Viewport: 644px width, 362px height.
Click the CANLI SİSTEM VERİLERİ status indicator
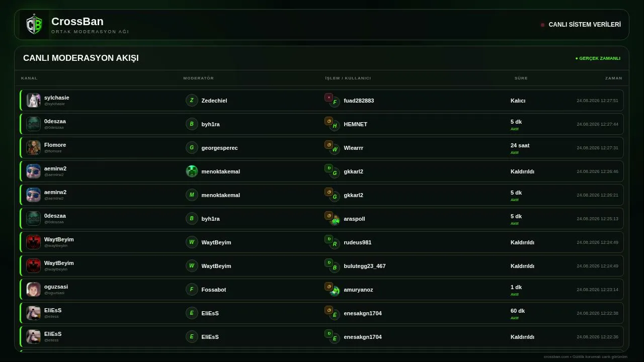(581, 25)
